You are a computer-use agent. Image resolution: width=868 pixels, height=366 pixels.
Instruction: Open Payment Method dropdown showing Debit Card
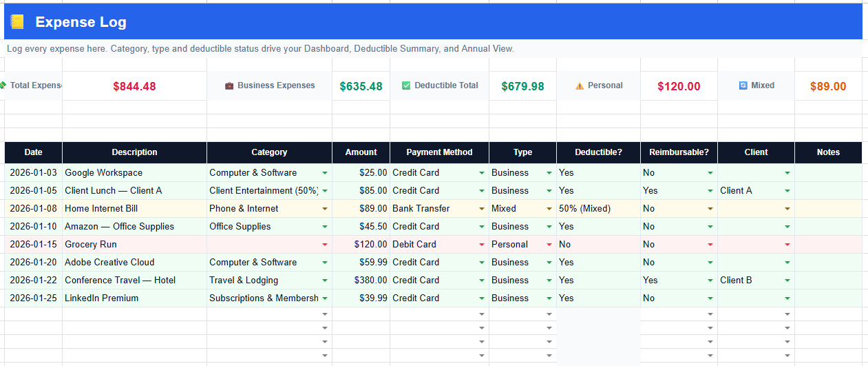pos(482,245)
